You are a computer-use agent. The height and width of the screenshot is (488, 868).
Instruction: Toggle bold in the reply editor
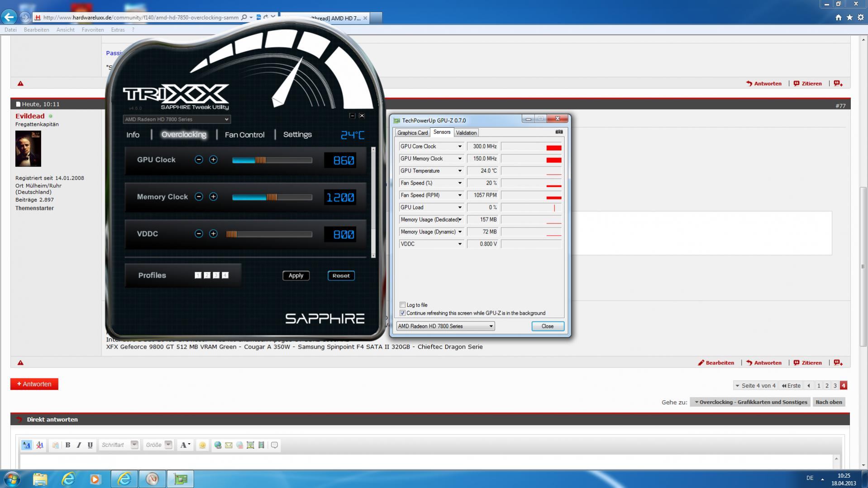(68, 445)
